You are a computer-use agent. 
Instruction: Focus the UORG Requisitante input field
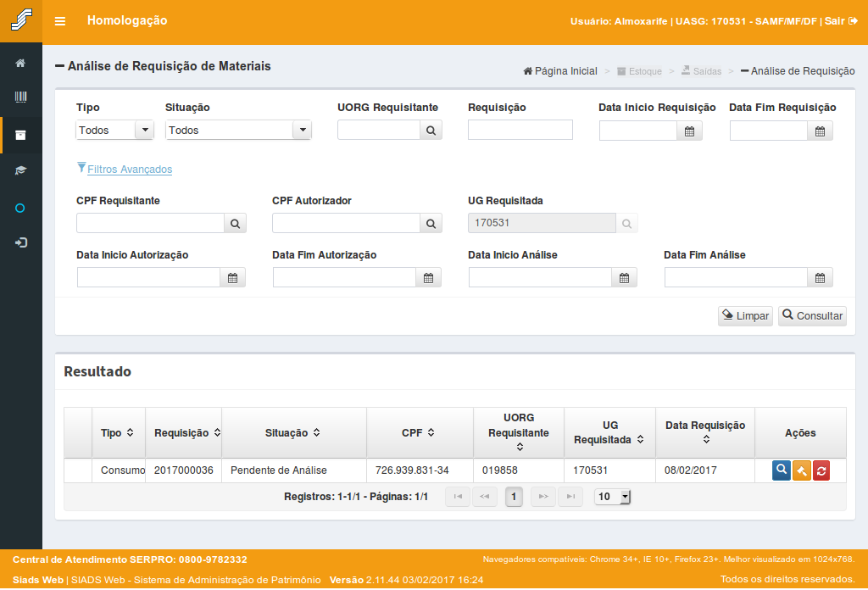pos(379,130)
